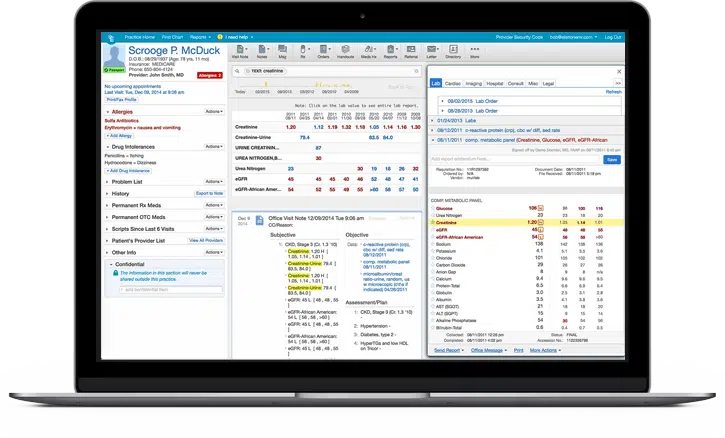Clear the creatinine search with circle icon
Image resolution: width=725 pixels, height=438 pixels.
[x=248, y=71]
